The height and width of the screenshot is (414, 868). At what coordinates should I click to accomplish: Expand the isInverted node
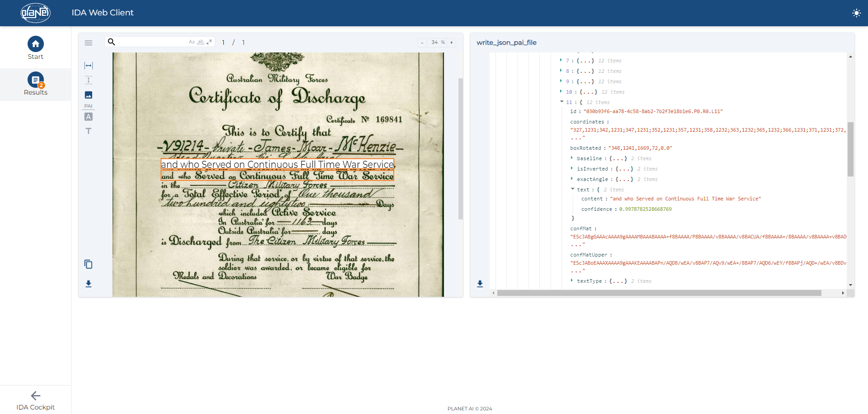(x=572, y=168)
